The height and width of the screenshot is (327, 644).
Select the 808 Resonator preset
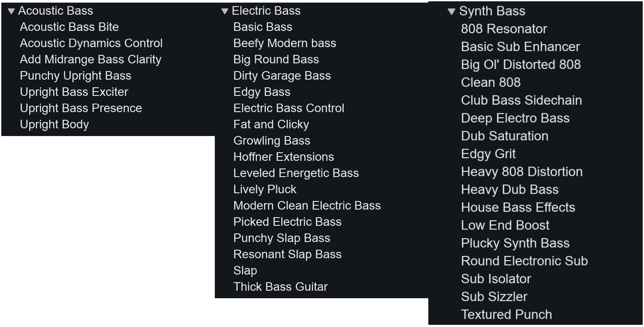(x=504, y=29)
